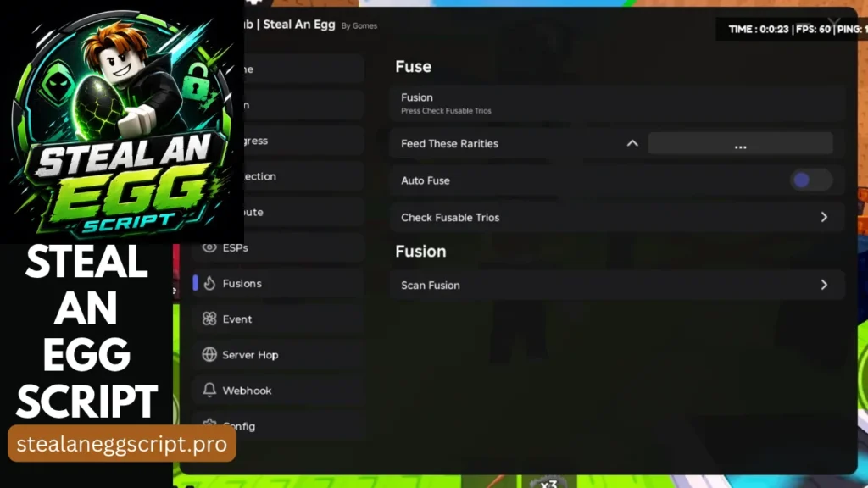The height and width of the screenshot is (488, 868).
Task: Click the "TIME : 0:0:23" readout
Action: tap(759, 30)
